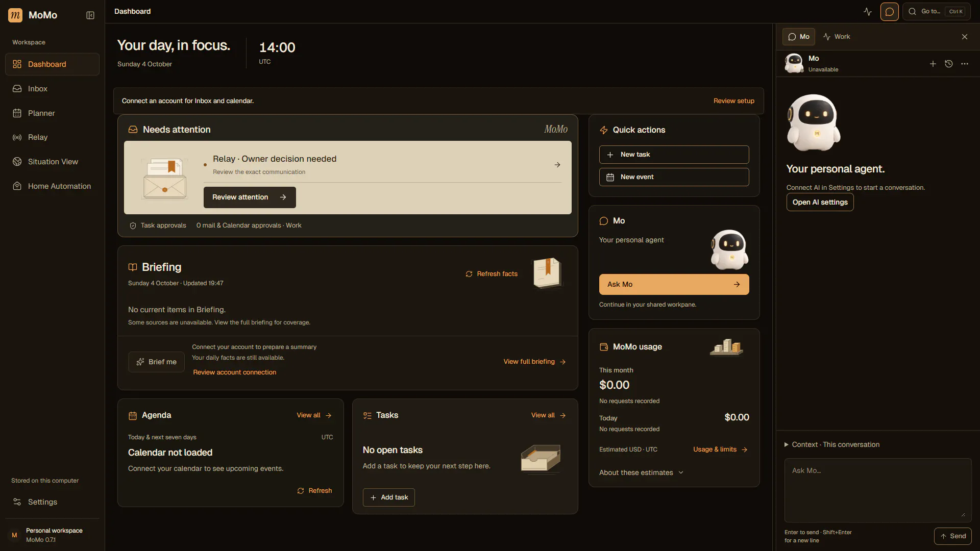Open Settings in the sidebar

52,502
